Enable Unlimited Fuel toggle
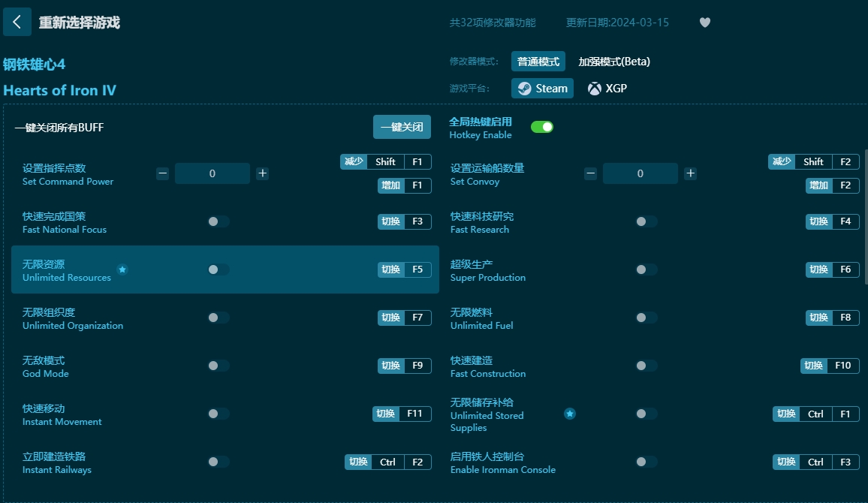 coord(646,318)
